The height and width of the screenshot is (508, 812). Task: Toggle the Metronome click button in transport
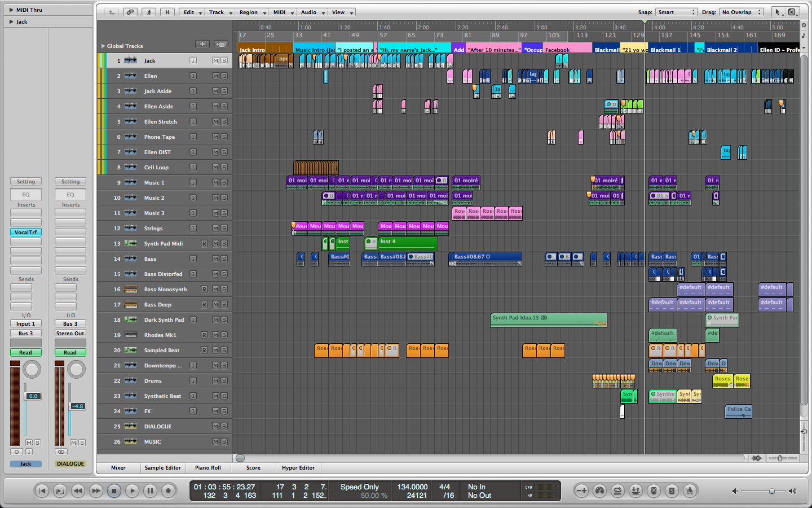tap(690, 491)
